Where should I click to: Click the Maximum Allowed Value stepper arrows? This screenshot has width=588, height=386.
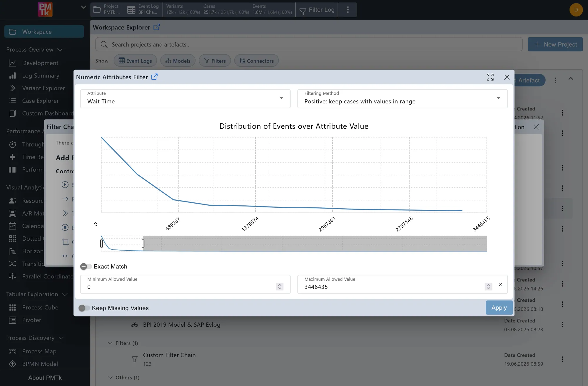488,286
